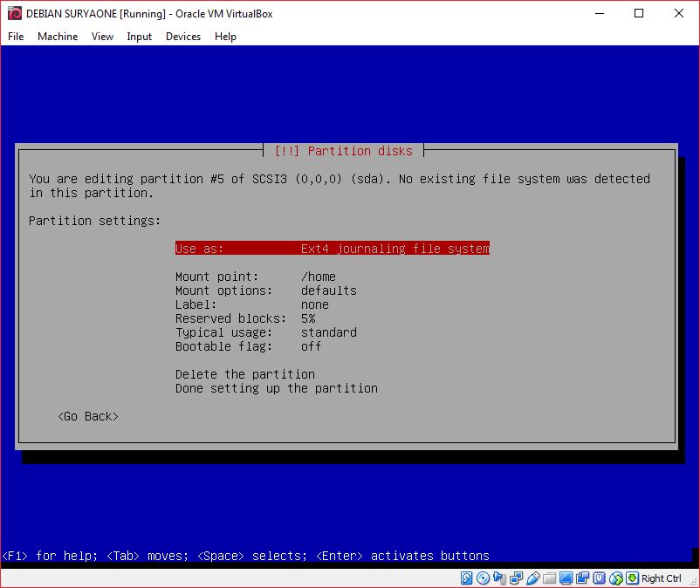The height and width of the screenshot is (588, 700).
Task: Click the window resize grip in status bar
Action: click(693, 581)
